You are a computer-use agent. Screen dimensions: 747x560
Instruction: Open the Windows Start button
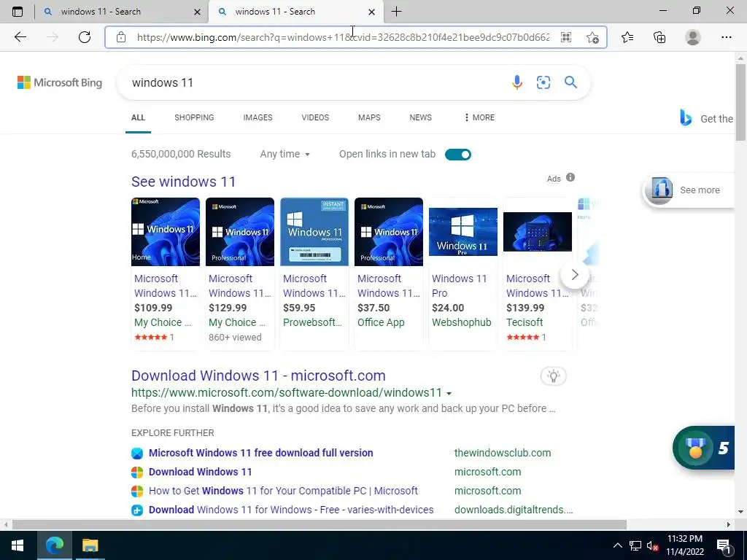(x=18, y=545)
